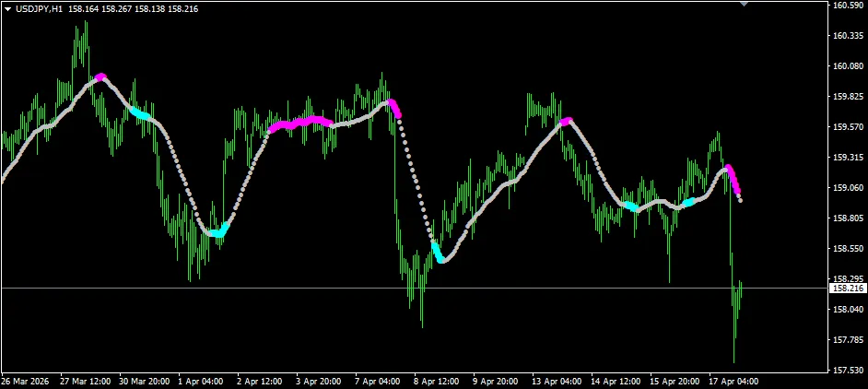
Task: Click the 160.080 price scale label
Action: [x=848, y=66]
